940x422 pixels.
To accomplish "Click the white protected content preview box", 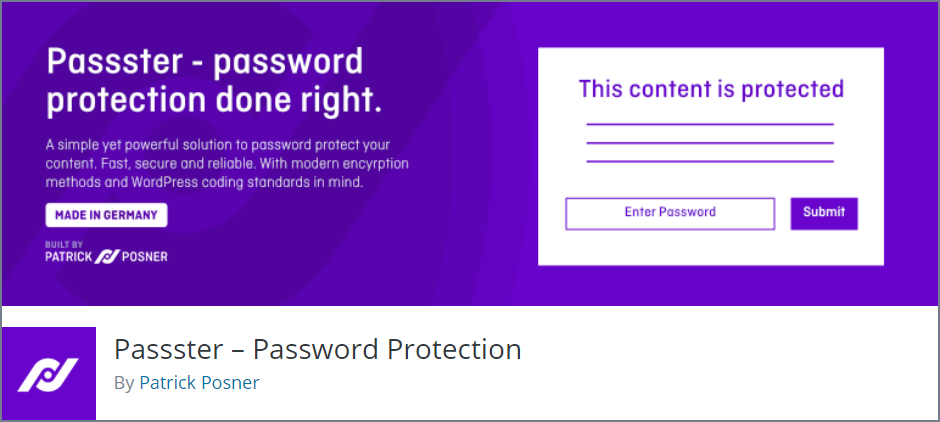I will click(x=711, y=156).
